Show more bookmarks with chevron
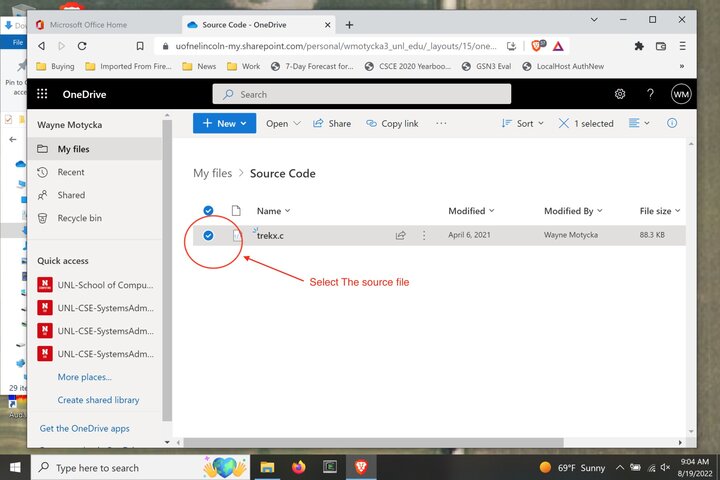Screen dimensions: 720x480 [682, 66]
